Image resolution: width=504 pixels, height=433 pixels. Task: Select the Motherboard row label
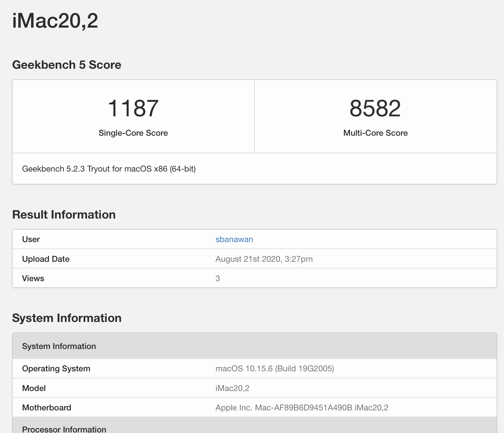[47, 408]
